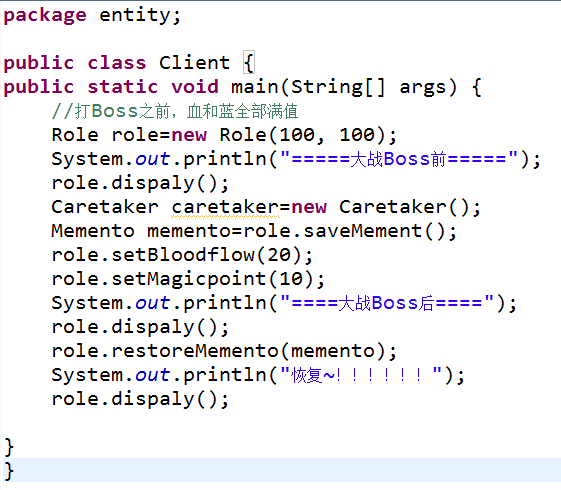This screenshot has width=561, height=490.
Task: Click the 'package entity;' line
Action: tap(92, 16)
